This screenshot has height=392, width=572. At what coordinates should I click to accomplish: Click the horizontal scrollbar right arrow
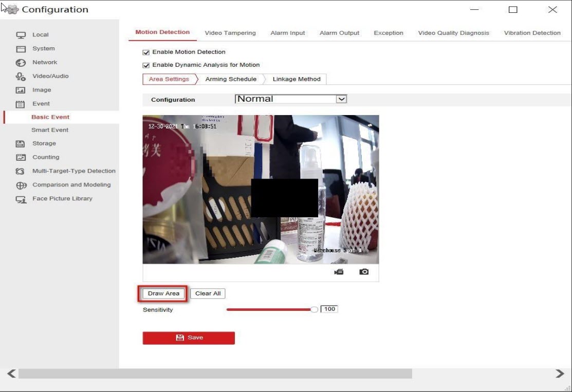[x=560, y=374]
